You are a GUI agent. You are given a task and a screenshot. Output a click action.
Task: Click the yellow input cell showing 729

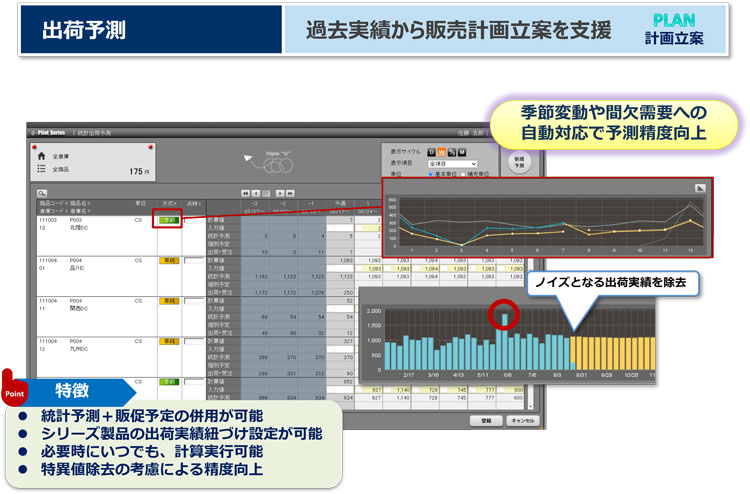(x=425, y=390)
